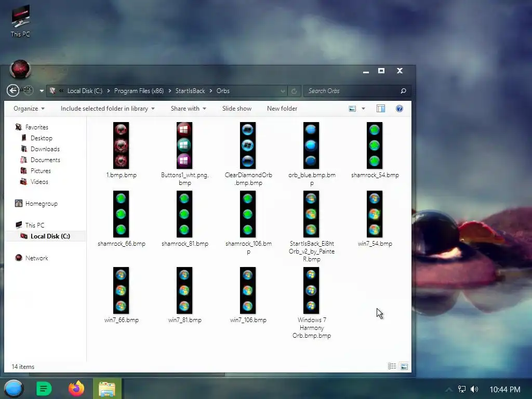Screen dimensions: 532x399
Task: Open Downloads in the navigation pane
Action: pos(45,149)
